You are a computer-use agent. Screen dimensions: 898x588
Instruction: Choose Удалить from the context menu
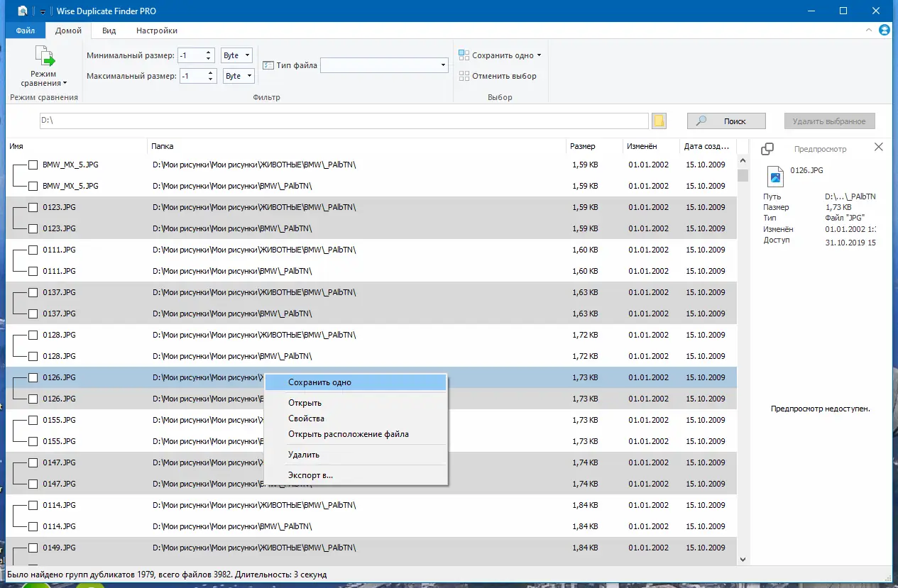coord(356,455)
